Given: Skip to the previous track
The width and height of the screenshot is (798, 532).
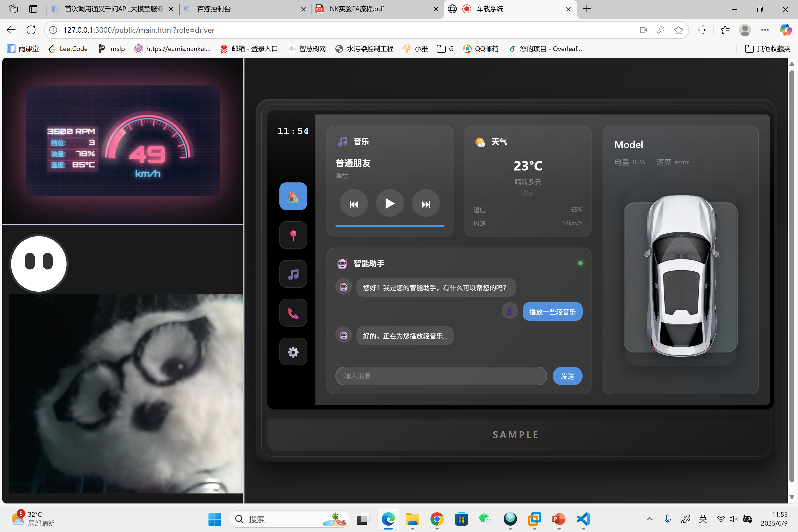Looking at the screenshot, I should point(354,203).
